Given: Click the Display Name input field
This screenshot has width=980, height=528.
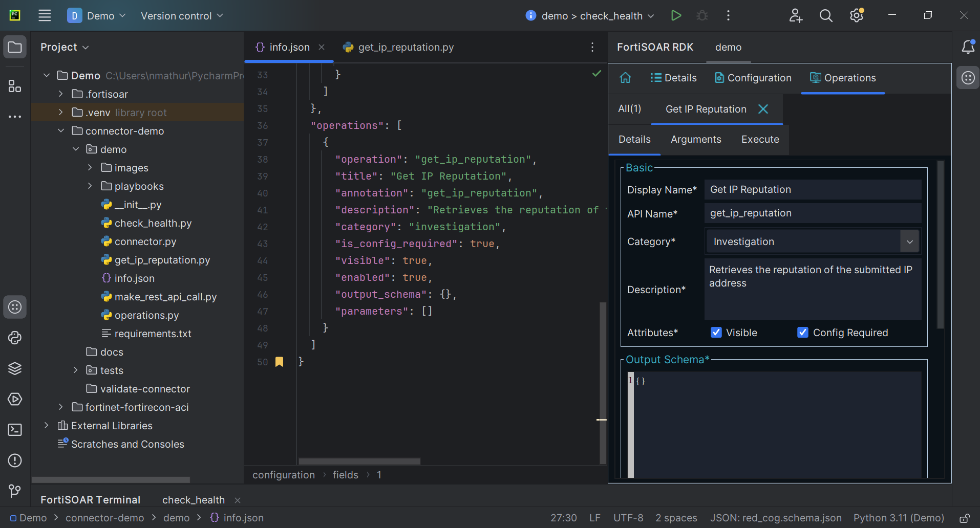Looking at the screenshot, I should [x=813, y=189].
